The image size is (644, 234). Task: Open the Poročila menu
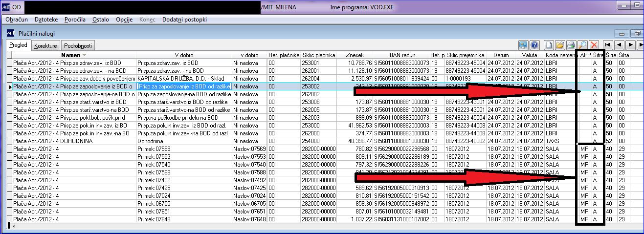coord(74,20)
